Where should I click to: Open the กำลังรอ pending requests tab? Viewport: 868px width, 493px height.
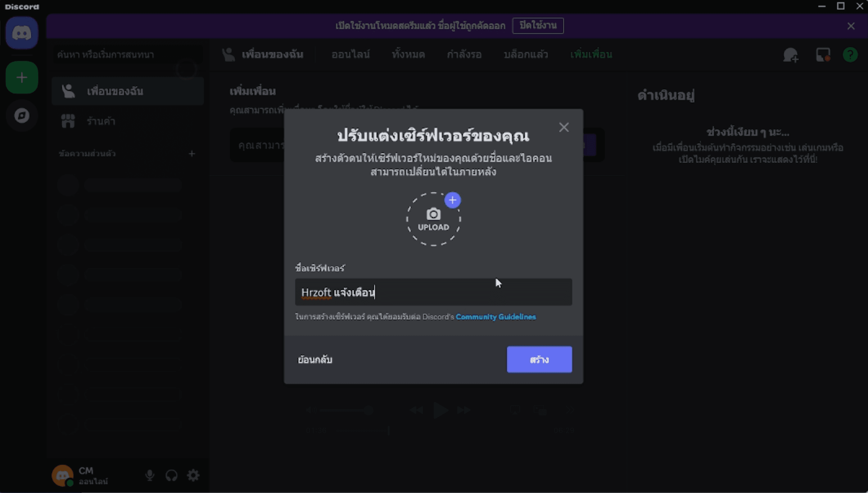(x=464, y=55)
